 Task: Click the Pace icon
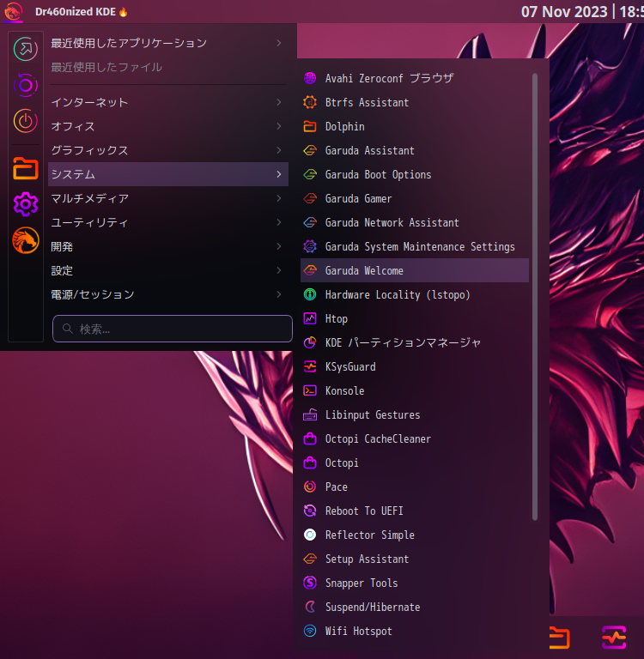coord(310,487)
